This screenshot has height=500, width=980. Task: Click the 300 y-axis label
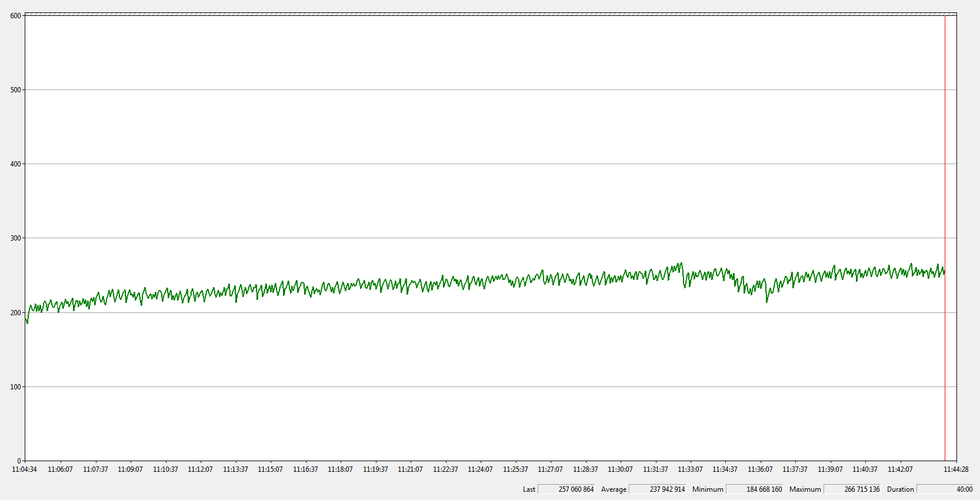tap(16, 238)
